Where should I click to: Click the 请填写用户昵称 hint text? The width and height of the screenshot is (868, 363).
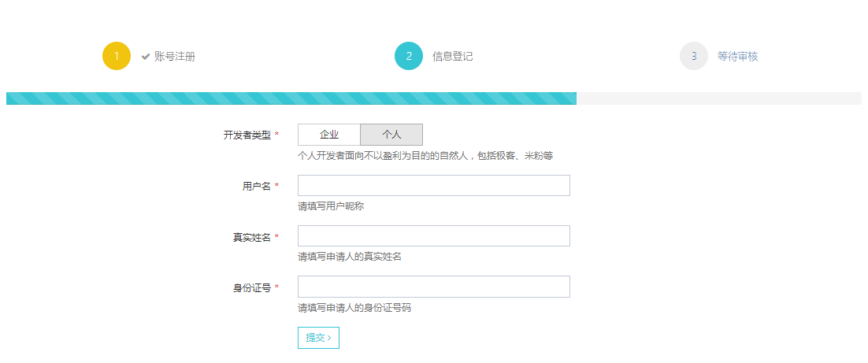331,207
